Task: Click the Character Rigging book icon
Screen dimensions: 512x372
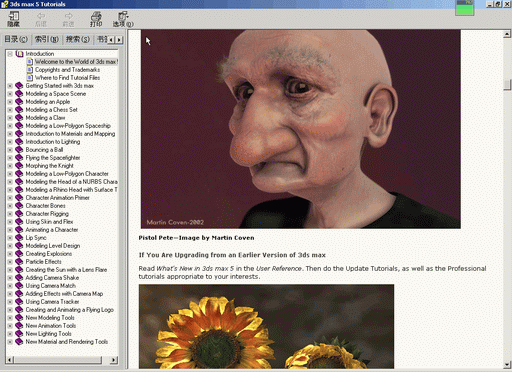Action: click(19, 214)
